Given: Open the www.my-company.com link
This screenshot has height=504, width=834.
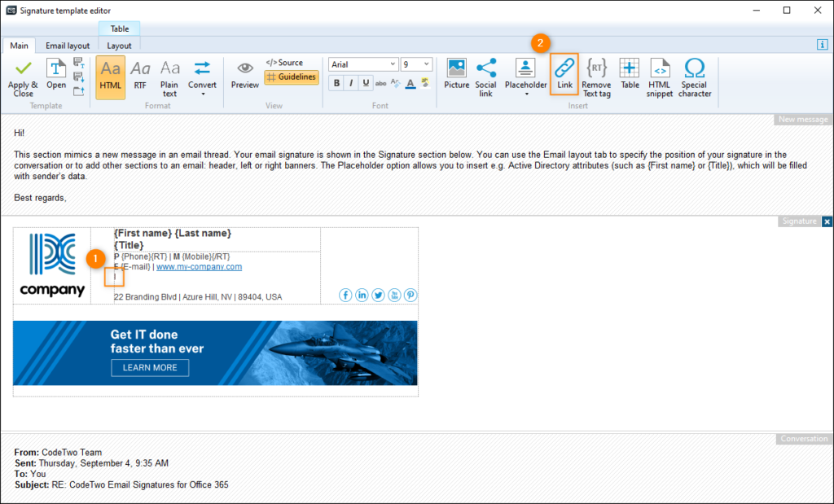Looking at the screenshot, I should [199, 265].
